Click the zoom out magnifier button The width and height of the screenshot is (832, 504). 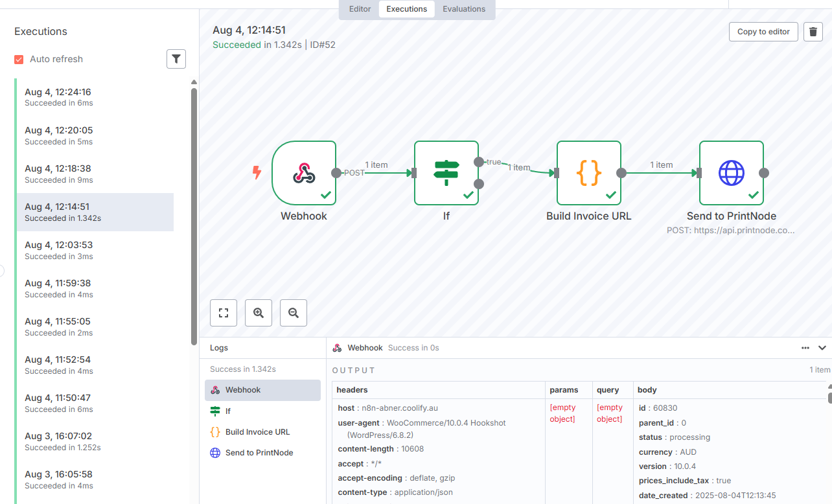coord(294,313)
